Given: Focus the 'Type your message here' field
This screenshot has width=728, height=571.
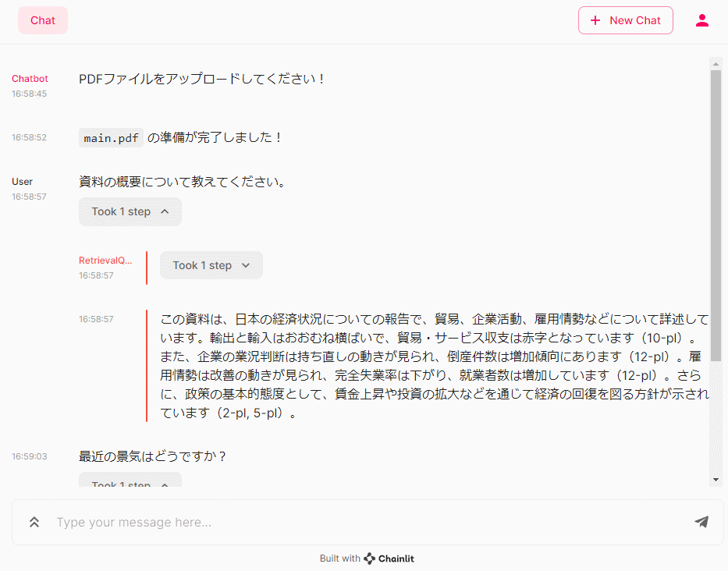Looking at the screenshot, I should pos(367,522).
